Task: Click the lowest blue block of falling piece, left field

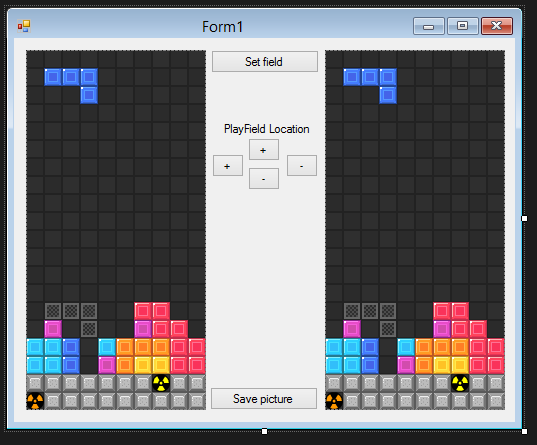Action: 89,95
